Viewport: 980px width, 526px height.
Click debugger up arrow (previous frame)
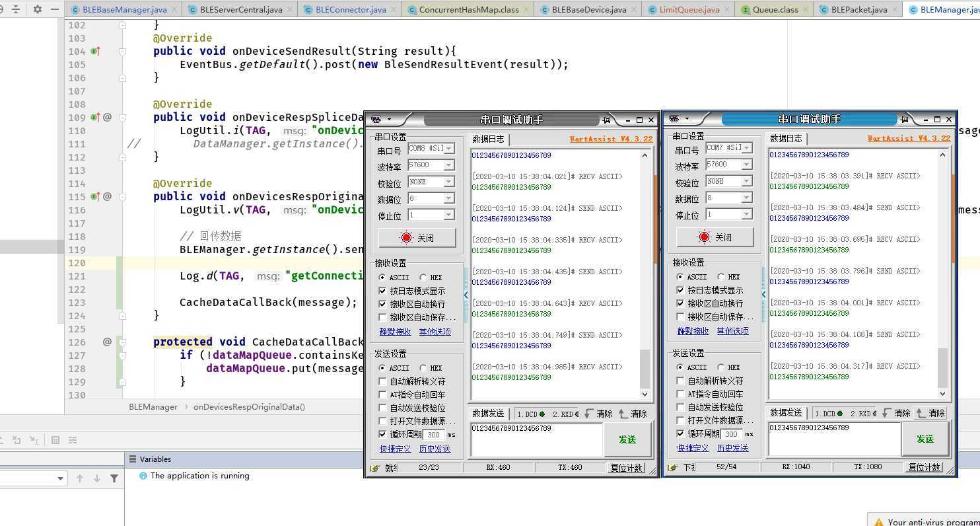tap(80, 478)
